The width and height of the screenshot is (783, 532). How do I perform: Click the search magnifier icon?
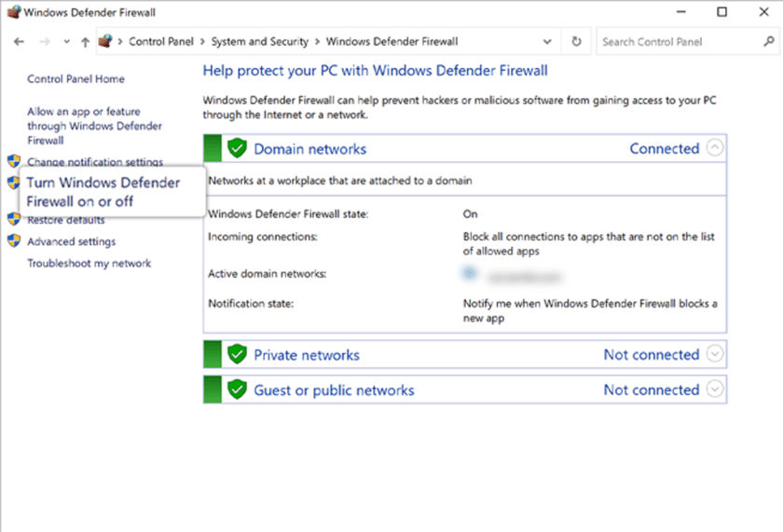[x=769, y=41]
